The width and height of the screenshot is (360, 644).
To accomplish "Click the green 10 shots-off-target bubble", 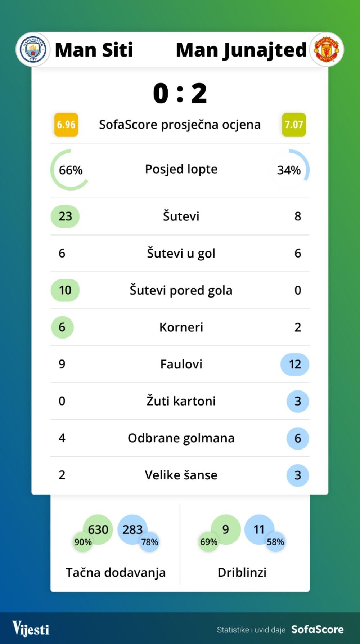I will click(x=65, y=290).
